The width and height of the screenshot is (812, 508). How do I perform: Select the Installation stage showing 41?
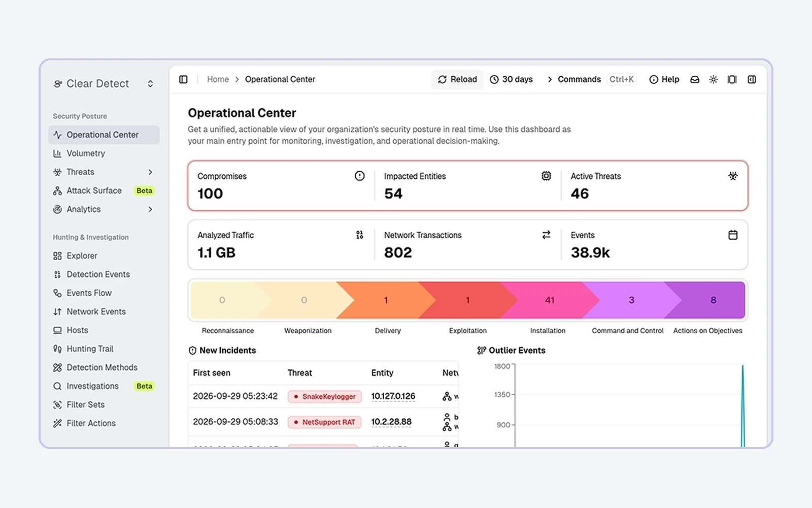tap(550, 300)
